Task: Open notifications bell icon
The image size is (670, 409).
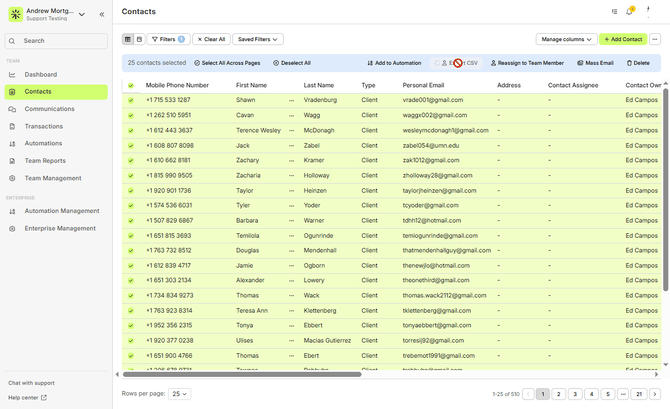Action: (629, 12)
